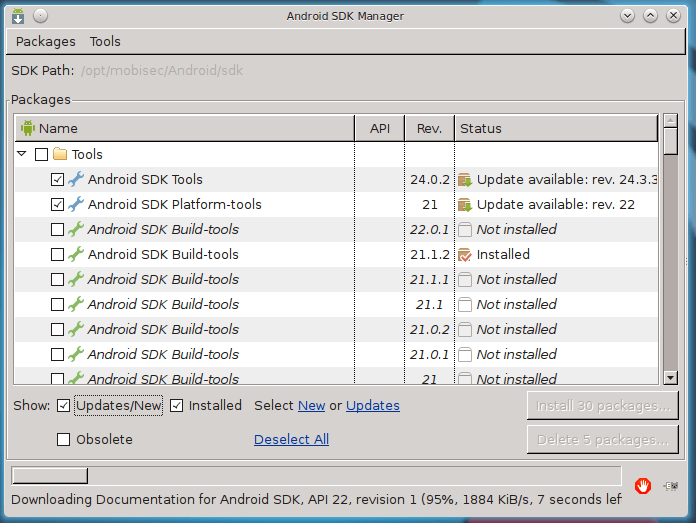
Task: Uncheck the Android SDK Tools checkbox
Action: pyautogui.click(x=58, y=180)
